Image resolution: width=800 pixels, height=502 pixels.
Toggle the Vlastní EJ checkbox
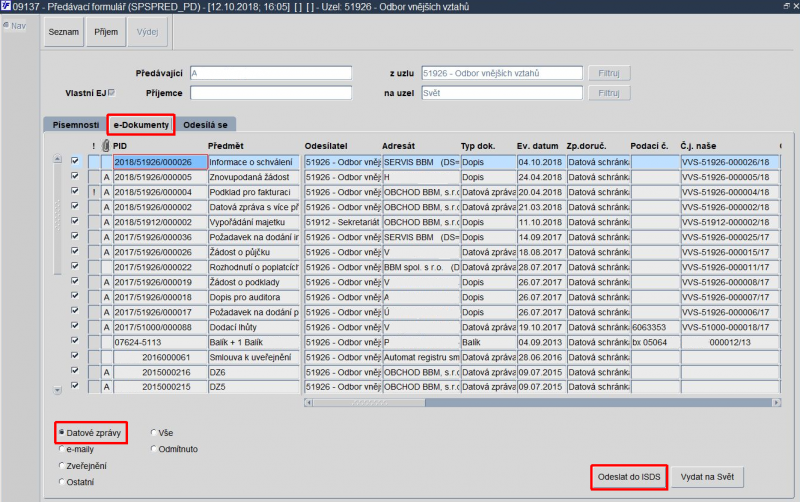point(112,93)
